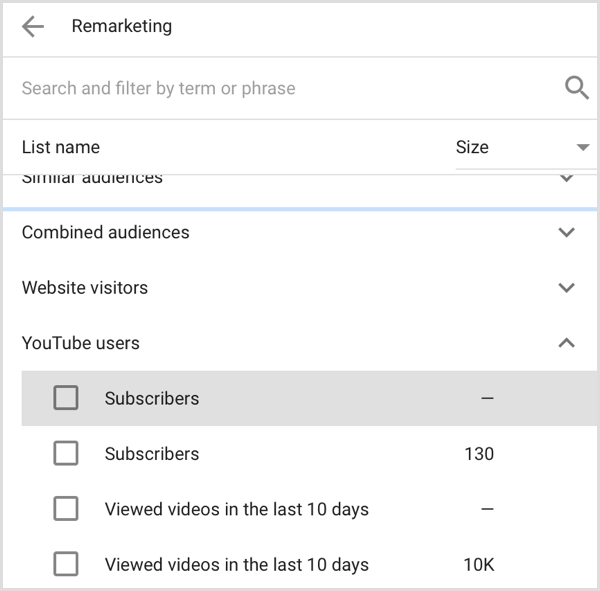The height and width of the screenshot is (591, 600).
Task: Click the 10K size value
Action: [x=479, y=565]
